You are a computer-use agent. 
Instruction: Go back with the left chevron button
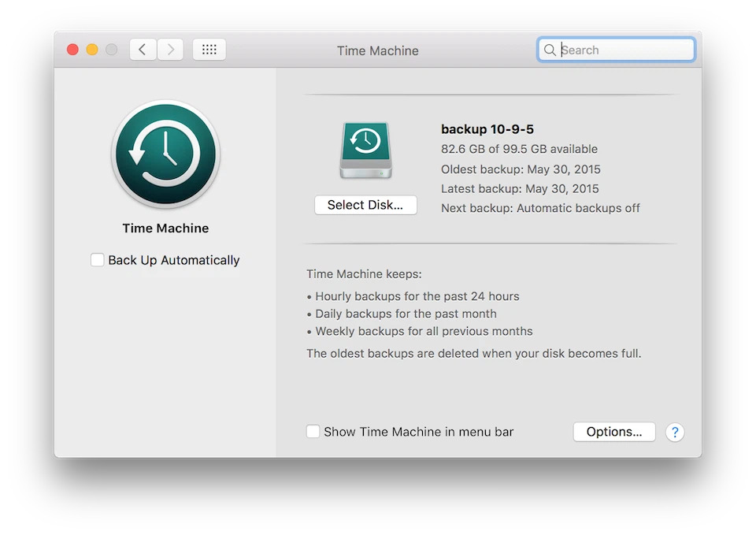click(x=143, y=49)
